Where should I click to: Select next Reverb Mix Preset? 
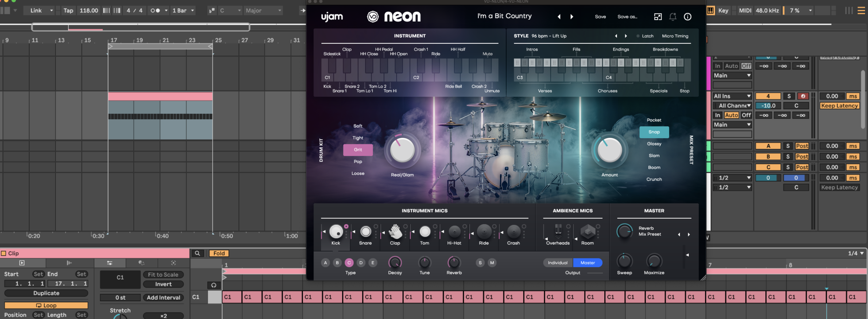pyautogui.click(x=689, y=234)
